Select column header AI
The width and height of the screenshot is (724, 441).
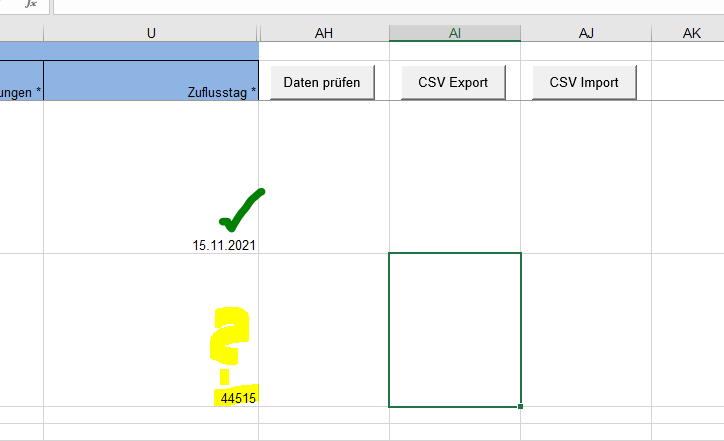pos(455,33)
